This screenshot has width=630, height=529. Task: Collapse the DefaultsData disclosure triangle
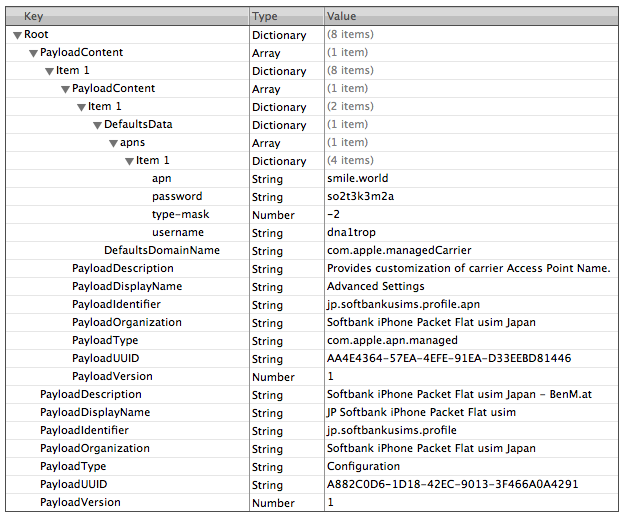point(97,125)
